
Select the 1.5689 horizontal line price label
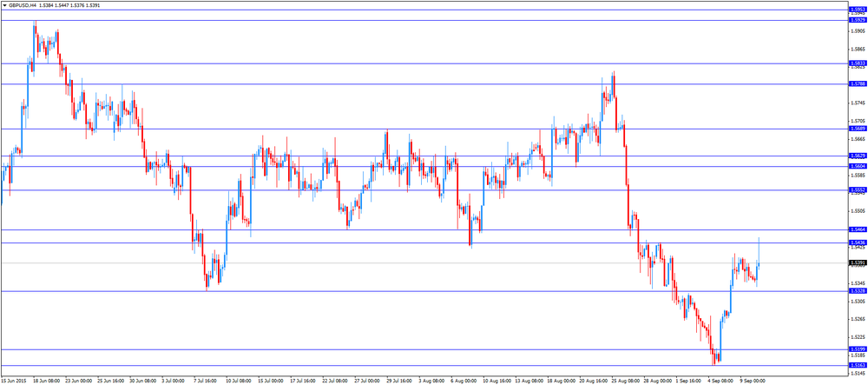coord(858,129)
